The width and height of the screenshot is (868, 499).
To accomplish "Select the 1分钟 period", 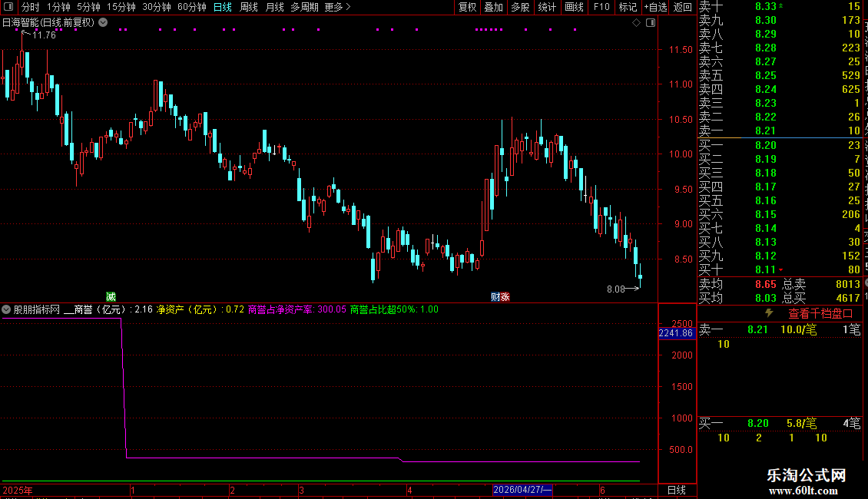I will 58,7.
